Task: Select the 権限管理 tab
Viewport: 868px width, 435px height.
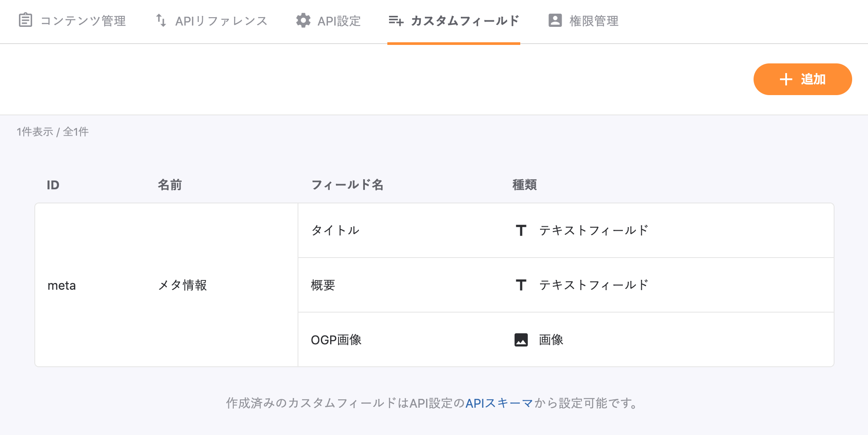Action: click(593, 21)
